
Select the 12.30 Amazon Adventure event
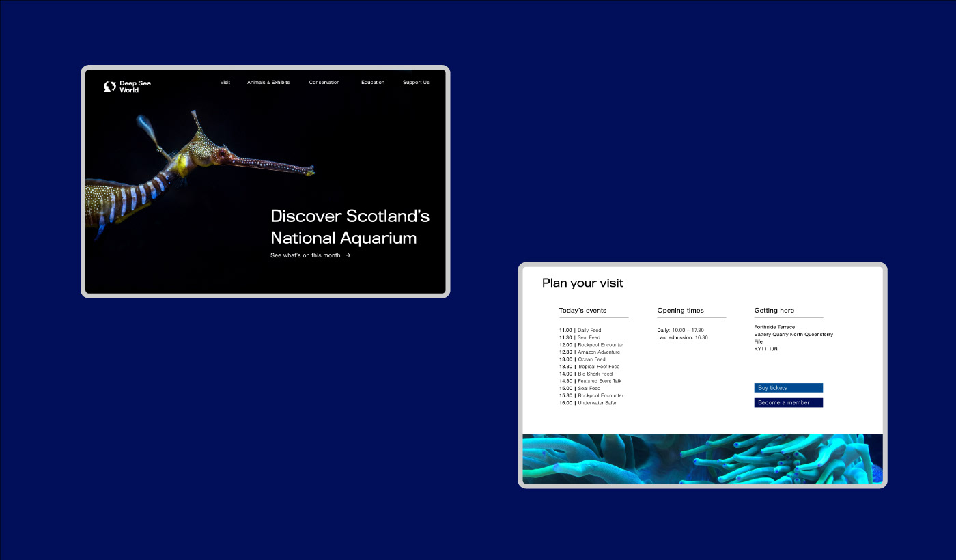(590, 352)
